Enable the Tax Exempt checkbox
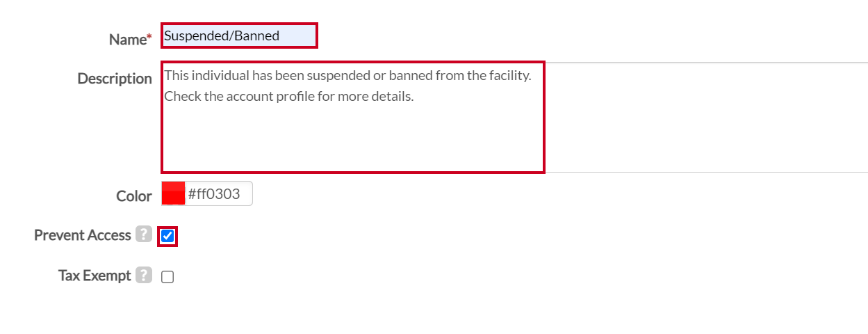 point(167,277)
